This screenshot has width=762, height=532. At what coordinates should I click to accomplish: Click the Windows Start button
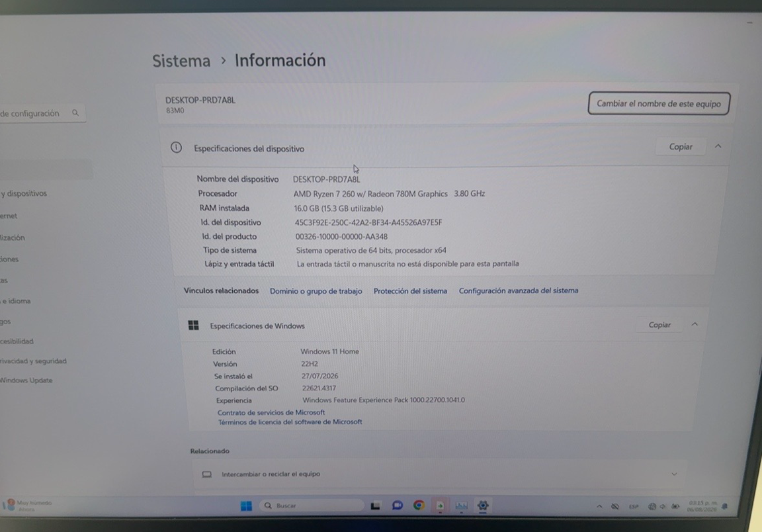[x=246, y=506]
